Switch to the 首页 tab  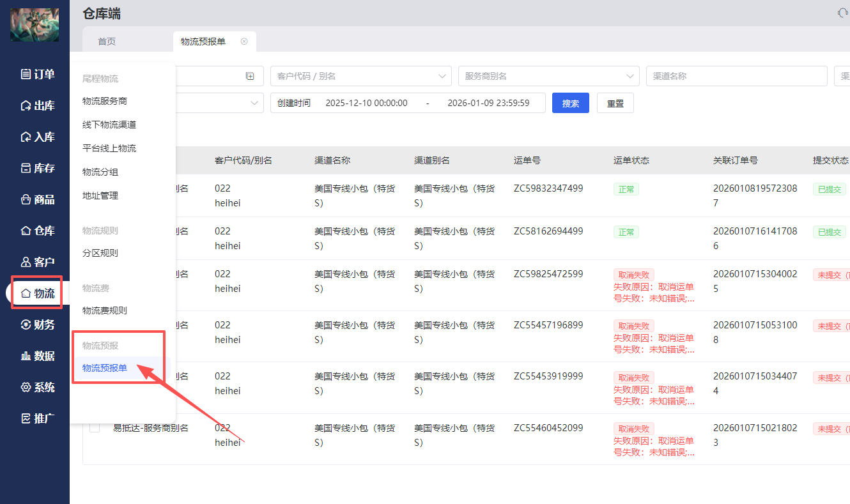[x=107, y=42]
